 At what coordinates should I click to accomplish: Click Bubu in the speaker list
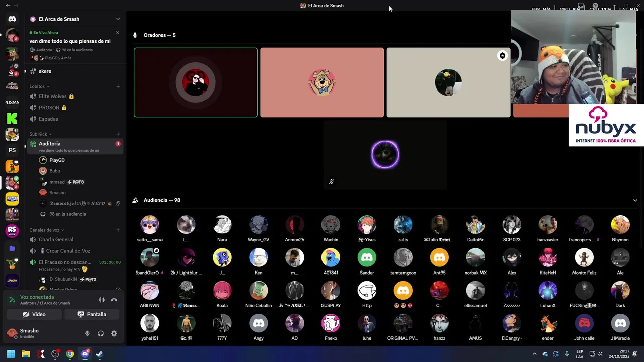(79, 171)
